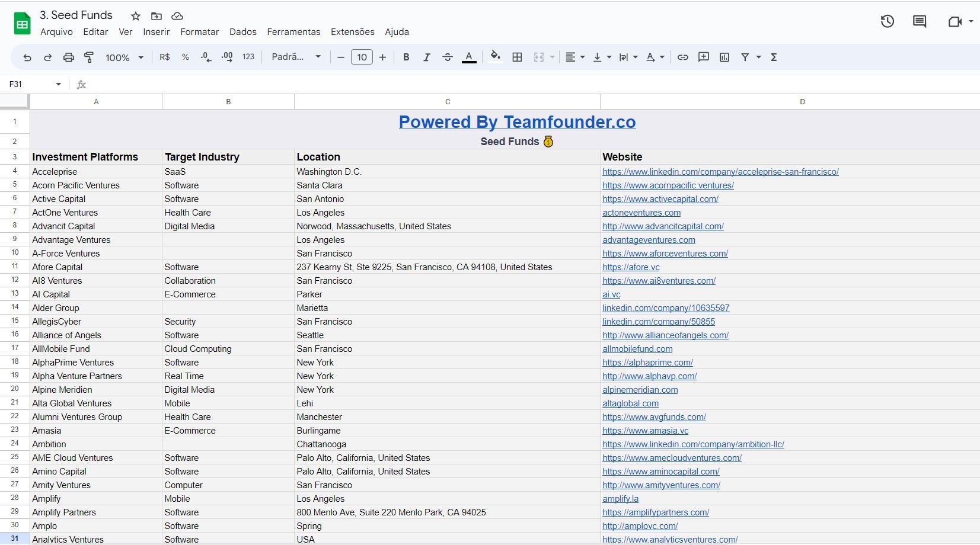Open the Editar menu
980x545 pixels.
tap(95, 32)
